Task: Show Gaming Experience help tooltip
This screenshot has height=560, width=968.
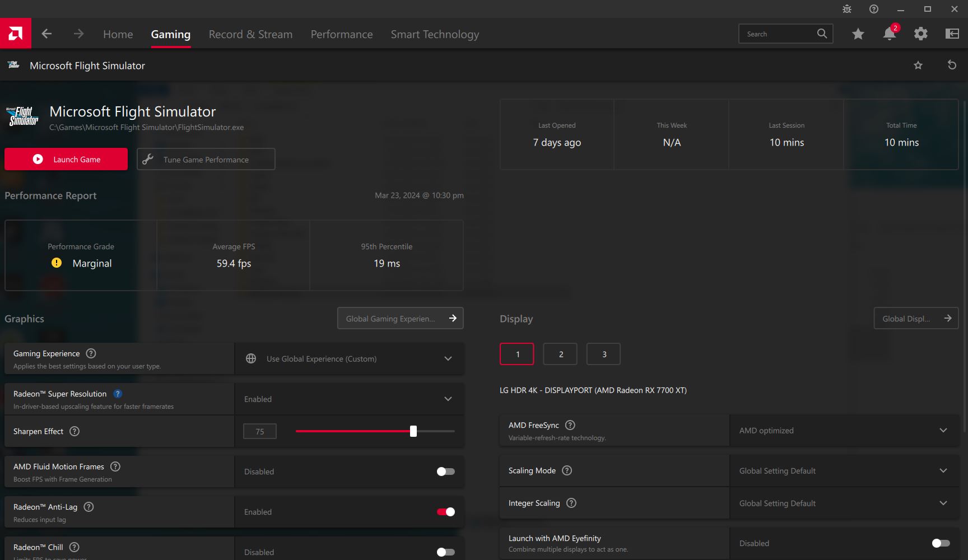Action: point(91,353)
